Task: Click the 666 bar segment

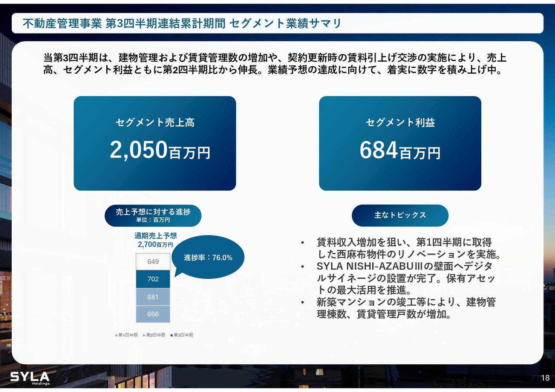Action: tap(153, 314)
